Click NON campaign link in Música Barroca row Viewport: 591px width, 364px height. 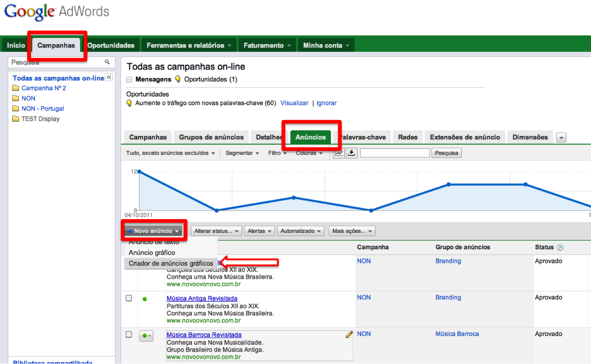pyautogui.click(x=364, y=334)
